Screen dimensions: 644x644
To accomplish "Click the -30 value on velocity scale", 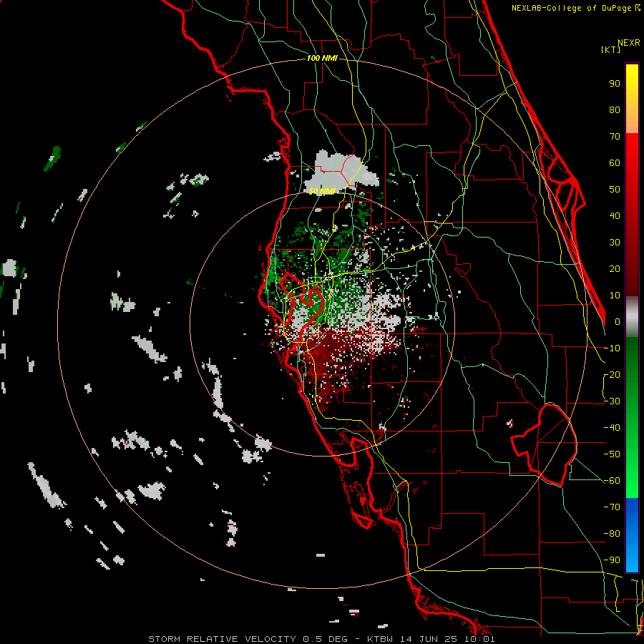I will (612, 401).
